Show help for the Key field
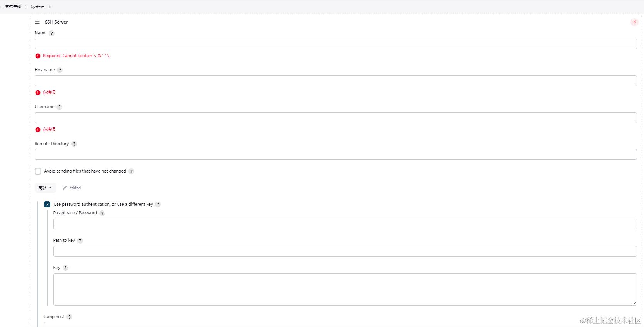The height and width of the screenshot is (327, 644). [x=66, y=268]
